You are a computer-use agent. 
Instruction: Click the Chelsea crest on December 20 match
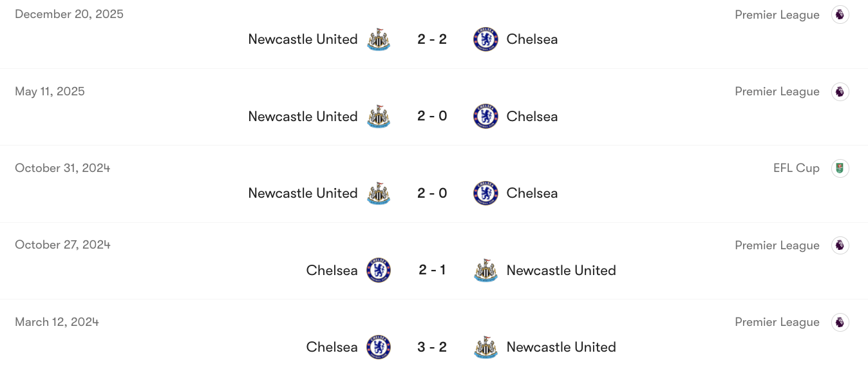tap(485, 39)
